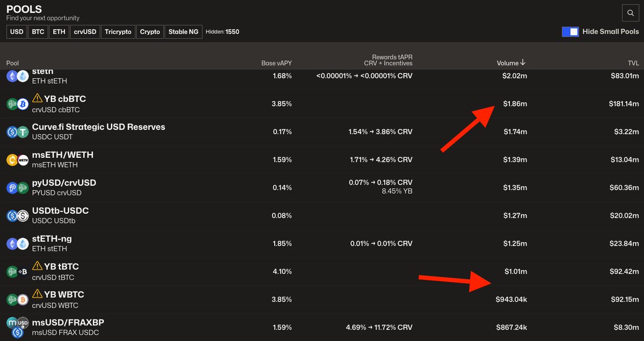Click the stETH-ng token pair icon
Viewport: 644px width, 341px height.
[x=17, y=244]
